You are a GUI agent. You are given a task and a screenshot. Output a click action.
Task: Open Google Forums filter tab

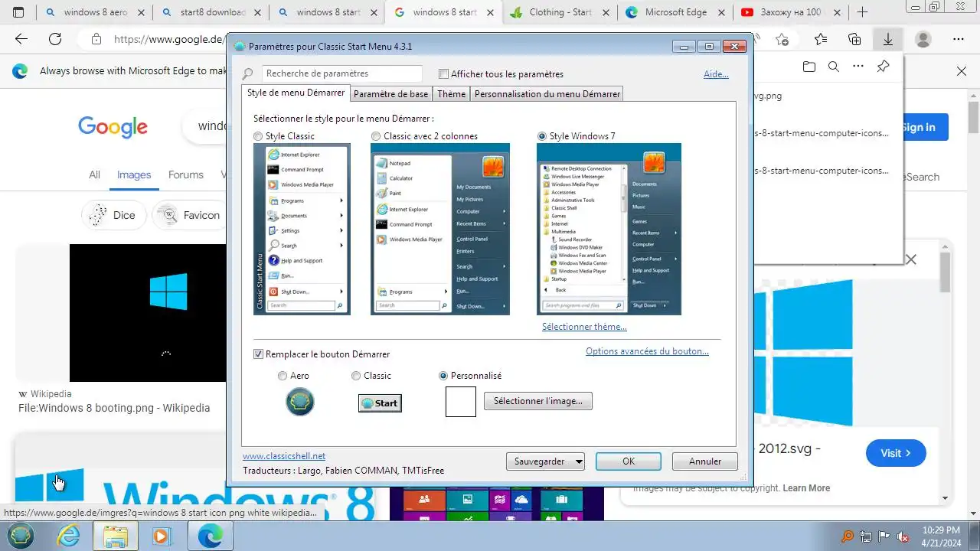click(x=186, y=174)
